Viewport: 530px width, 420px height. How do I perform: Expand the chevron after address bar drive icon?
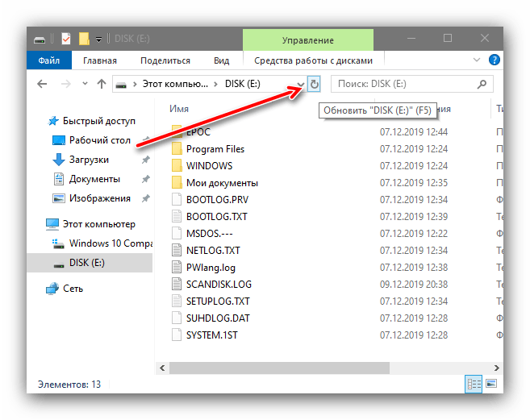click(135, 84)
